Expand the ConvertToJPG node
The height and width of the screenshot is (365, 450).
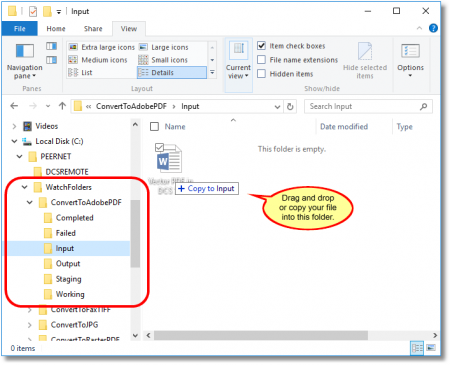[x=30, y=325]
